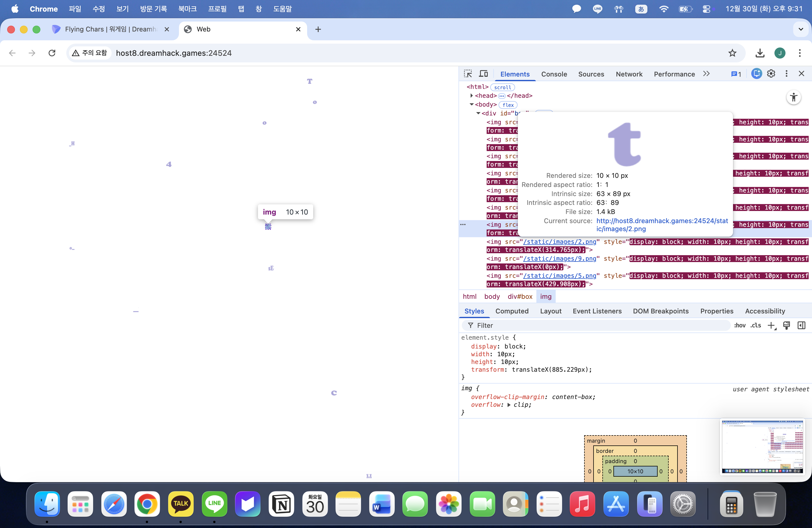Open the DevTools AI assistance icon
This screenshot has width=812, height=528.
coord(756,74)
